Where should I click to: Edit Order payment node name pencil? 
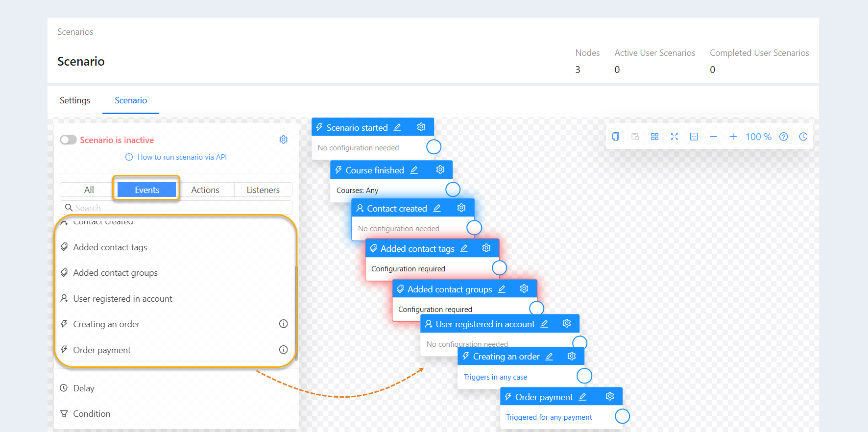pos(583,397)
